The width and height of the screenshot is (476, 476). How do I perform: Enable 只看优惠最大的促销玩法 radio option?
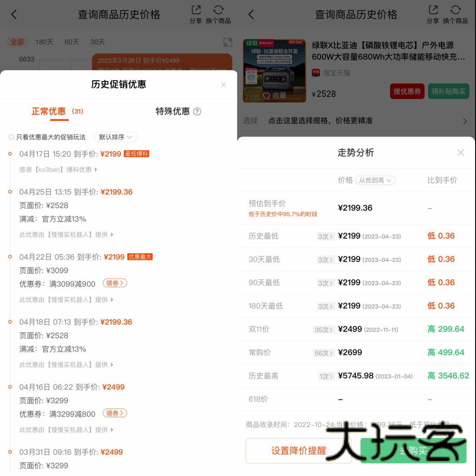click(x=11, y=137)
